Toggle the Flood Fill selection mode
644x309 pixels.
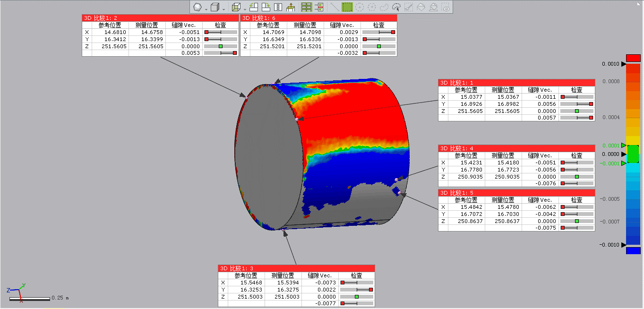click(421, 7)
